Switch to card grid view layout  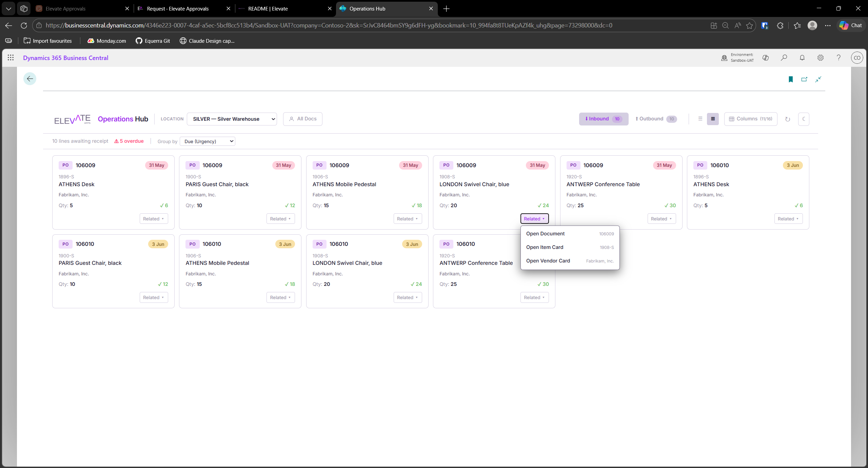pyautogui.click(x=713, y=119)
